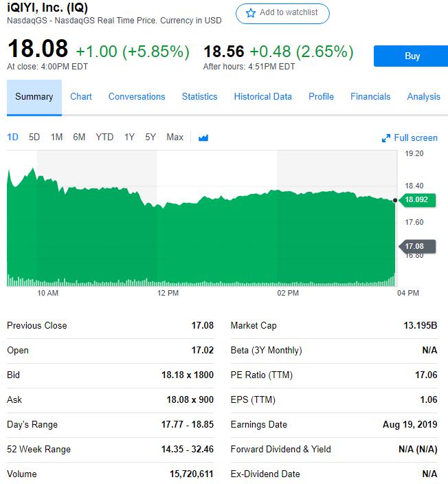Go to the Statistics tab
This screenshot has height=484, width=448.
200,97
